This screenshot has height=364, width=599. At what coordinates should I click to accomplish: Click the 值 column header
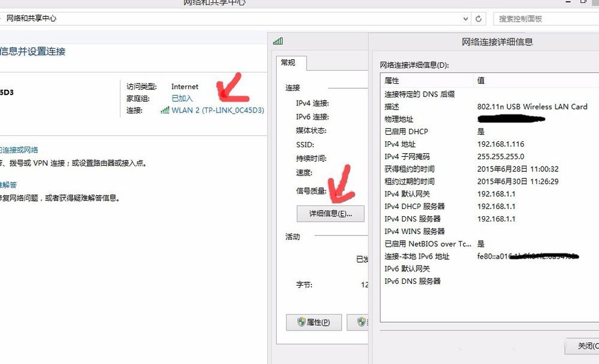click(536, 81)
